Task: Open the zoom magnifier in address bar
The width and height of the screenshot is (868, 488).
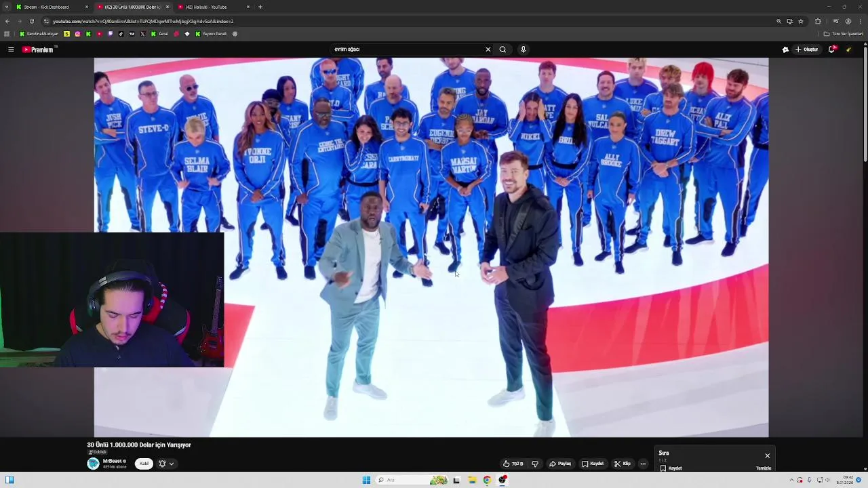Action: pos(779,21)
